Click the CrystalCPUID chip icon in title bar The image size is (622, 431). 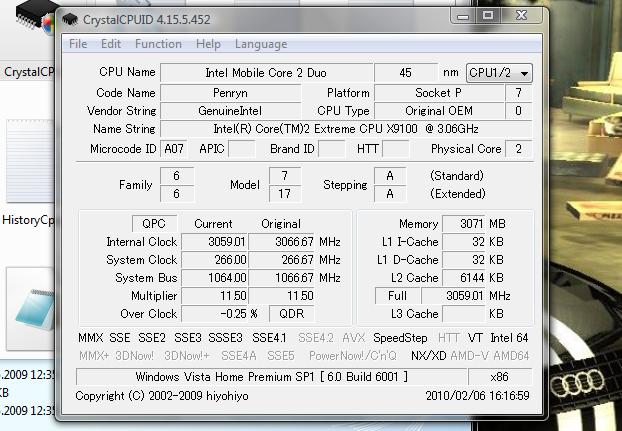[70, 19]
